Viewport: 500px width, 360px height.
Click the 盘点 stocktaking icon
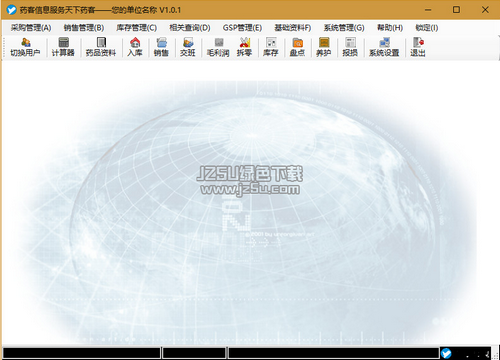coord(297,47)
